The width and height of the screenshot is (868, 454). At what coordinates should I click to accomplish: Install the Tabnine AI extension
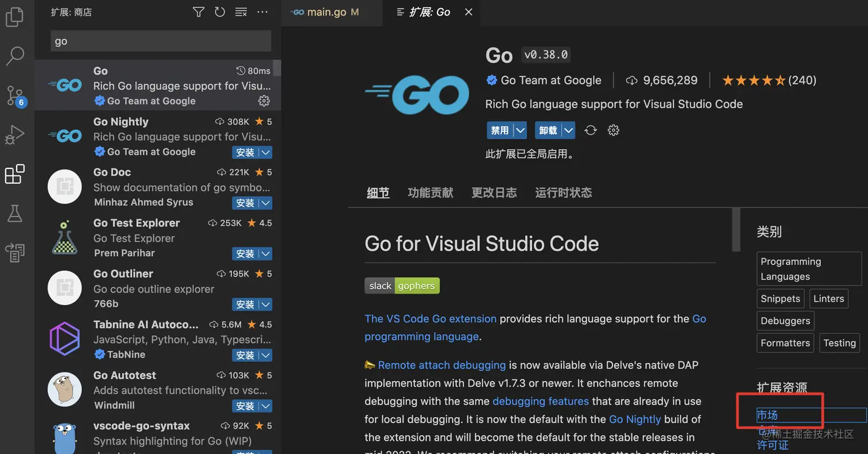pyautogui.click(x=245, y=355)
